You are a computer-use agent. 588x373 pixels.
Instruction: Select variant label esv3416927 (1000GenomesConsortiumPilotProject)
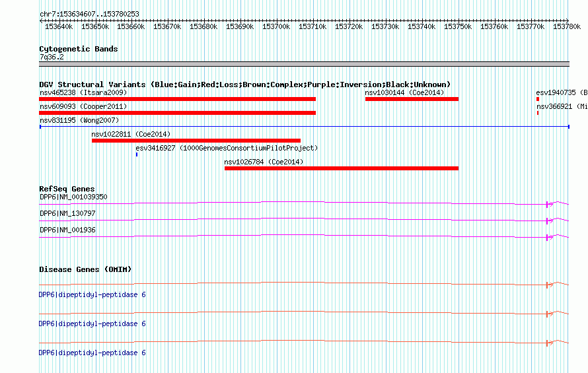(227, 148)
